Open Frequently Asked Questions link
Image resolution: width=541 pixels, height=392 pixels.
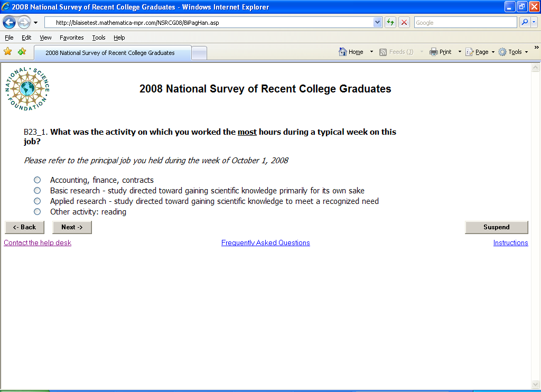[266, 242]
